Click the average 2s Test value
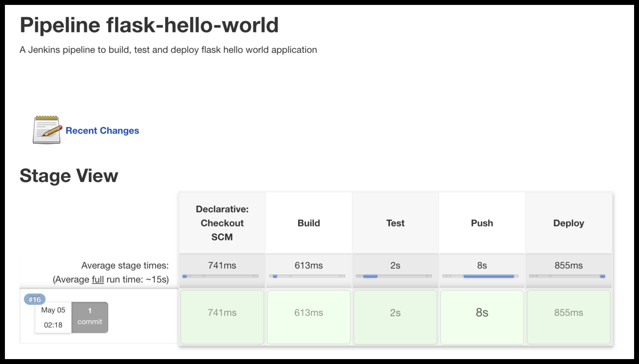 pos(395,265)
